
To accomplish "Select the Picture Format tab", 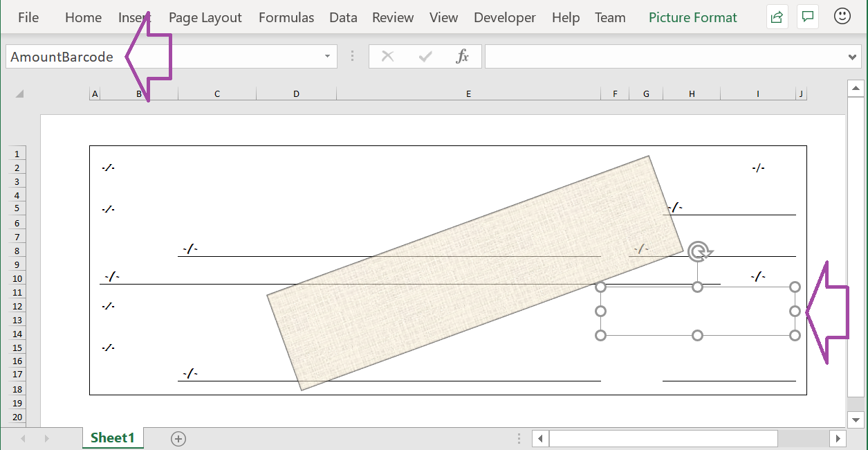I will coord(693,18).
